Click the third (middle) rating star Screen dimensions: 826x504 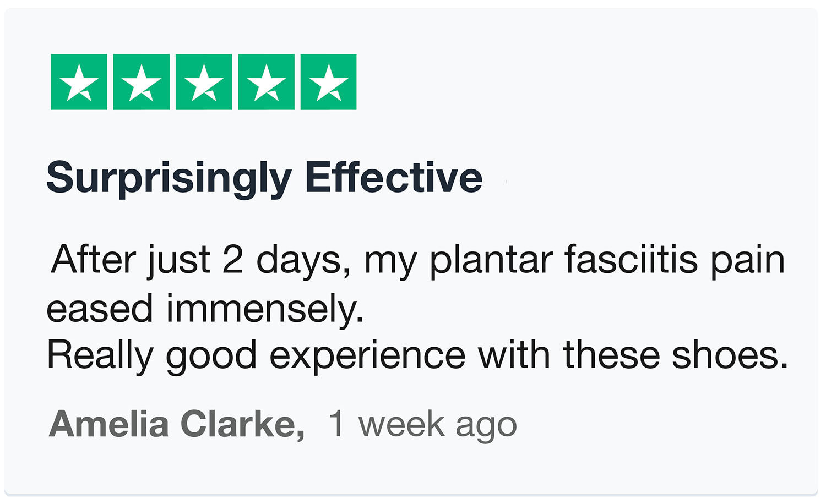coord(204,82)
